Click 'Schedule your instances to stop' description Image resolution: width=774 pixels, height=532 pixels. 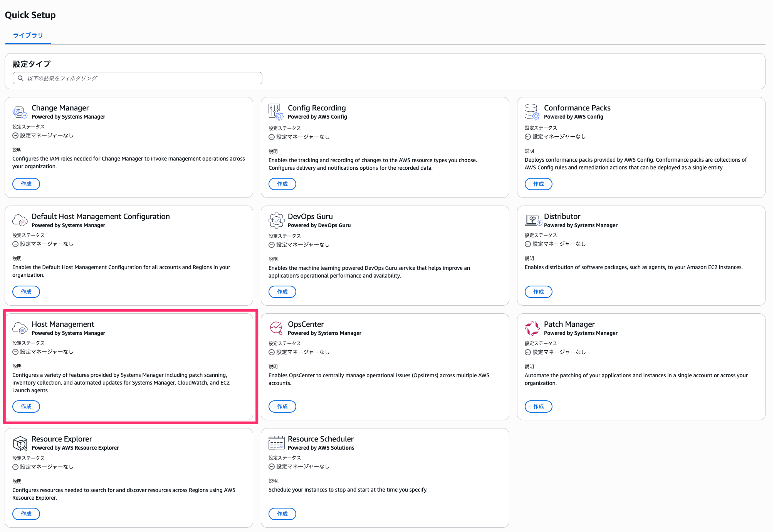click(348, 490)
